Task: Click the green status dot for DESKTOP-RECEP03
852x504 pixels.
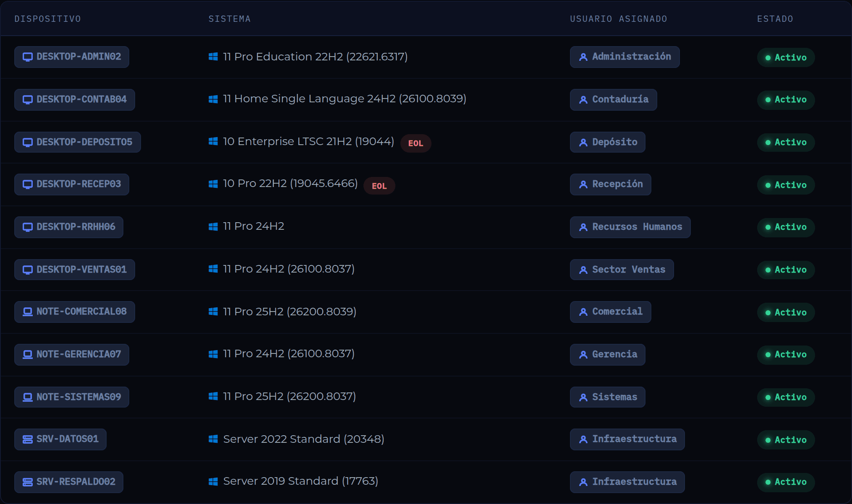Action: (x=768, y=185)
